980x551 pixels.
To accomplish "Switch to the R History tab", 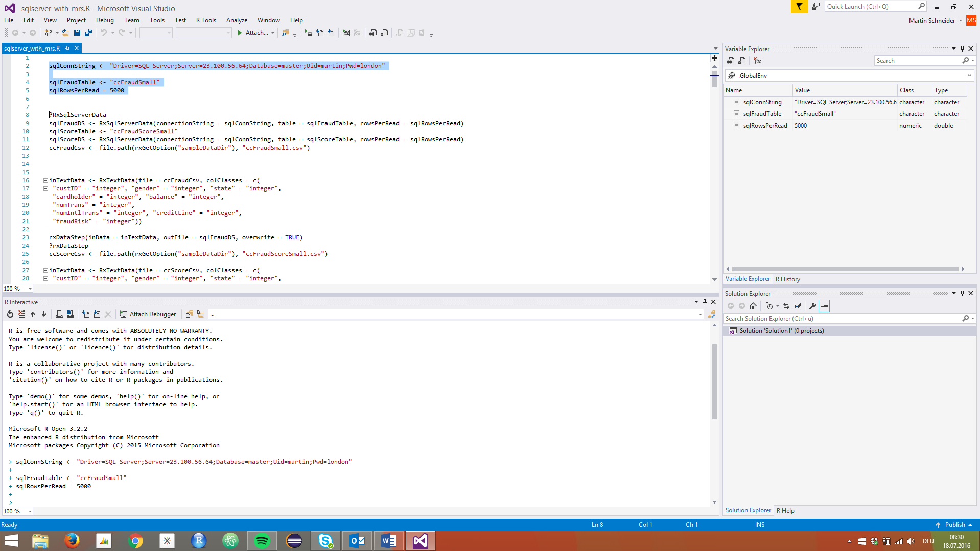I will tap(787, 279).
